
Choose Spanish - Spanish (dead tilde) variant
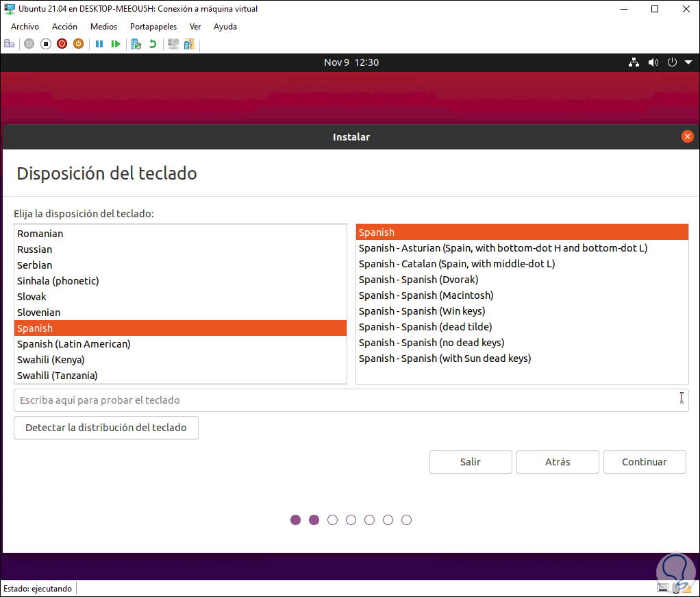click(x=522, y=327)
